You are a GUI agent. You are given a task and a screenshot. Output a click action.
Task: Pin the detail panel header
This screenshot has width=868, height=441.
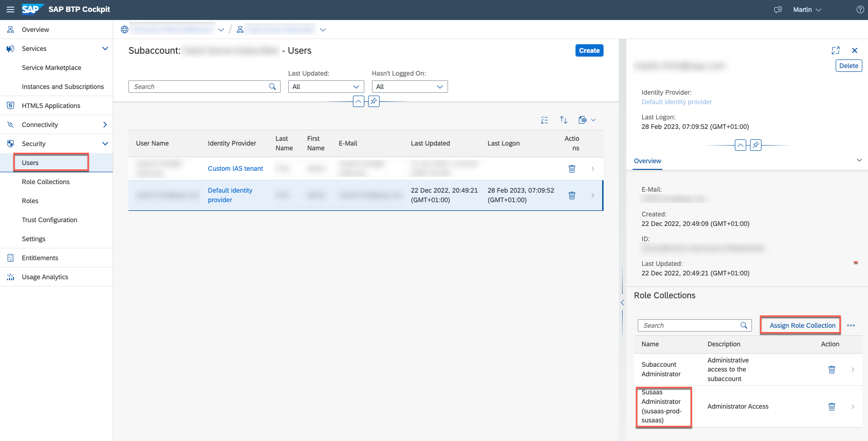756,145
